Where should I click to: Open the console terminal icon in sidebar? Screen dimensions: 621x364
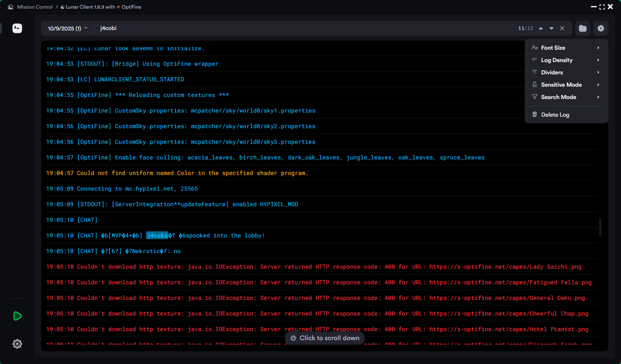pos(17,28)
